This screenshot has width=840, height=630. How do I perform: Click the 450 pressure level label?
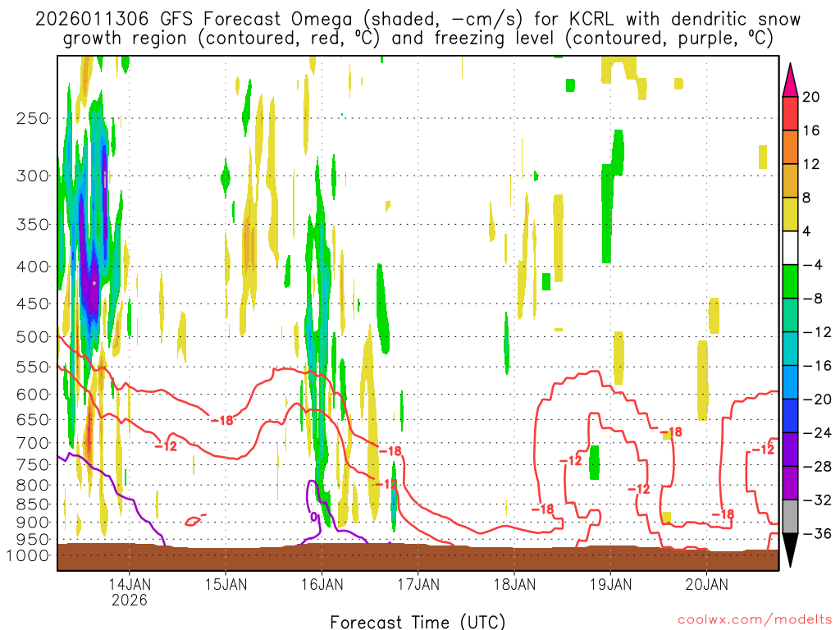click(x=33, y=304)
